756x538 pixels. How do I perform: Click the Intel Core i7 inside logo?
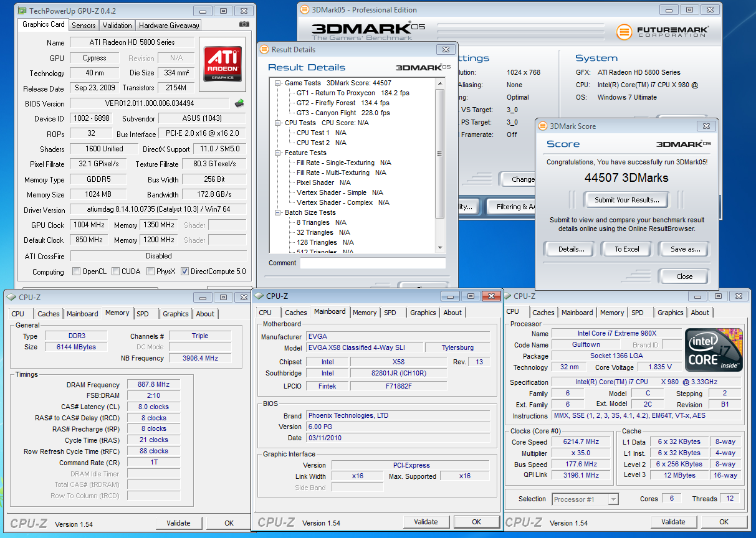tap(714, 349)
